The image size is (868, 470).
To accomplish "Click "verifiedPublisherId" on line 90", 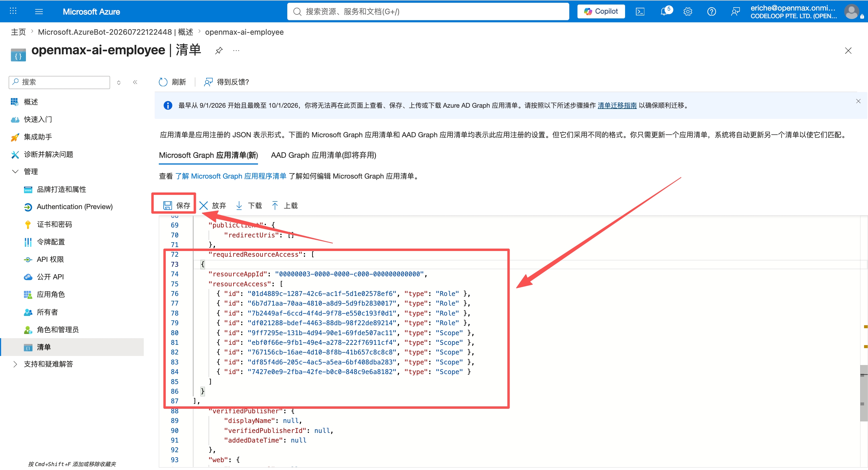I will point(265,430).
